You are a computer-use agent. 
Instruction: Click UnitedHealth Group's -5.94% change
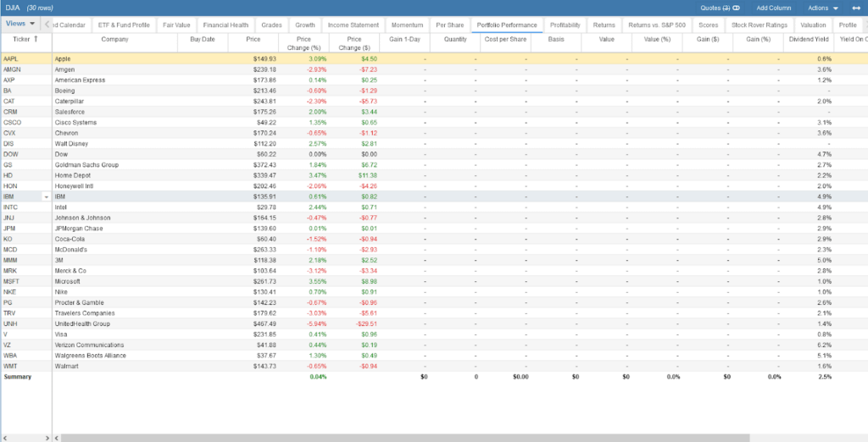pyautogui.click(x=315, y=324)
